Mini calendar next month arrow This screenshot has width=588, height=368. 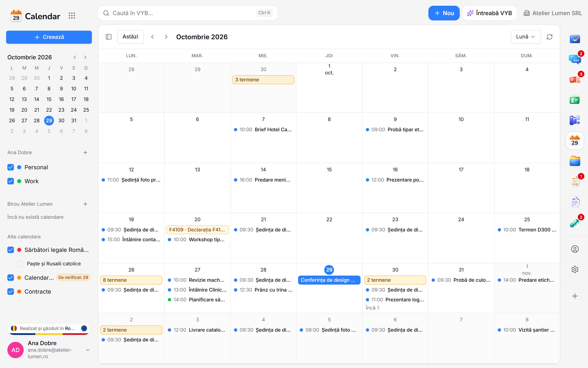(x=85, y=57)
